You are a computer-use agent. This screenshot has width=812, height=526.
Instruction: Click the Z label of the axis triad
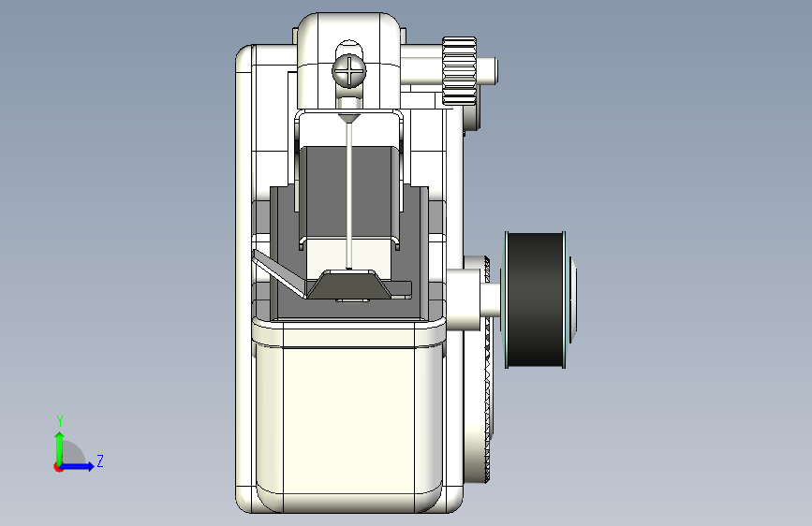coord(100,460)
